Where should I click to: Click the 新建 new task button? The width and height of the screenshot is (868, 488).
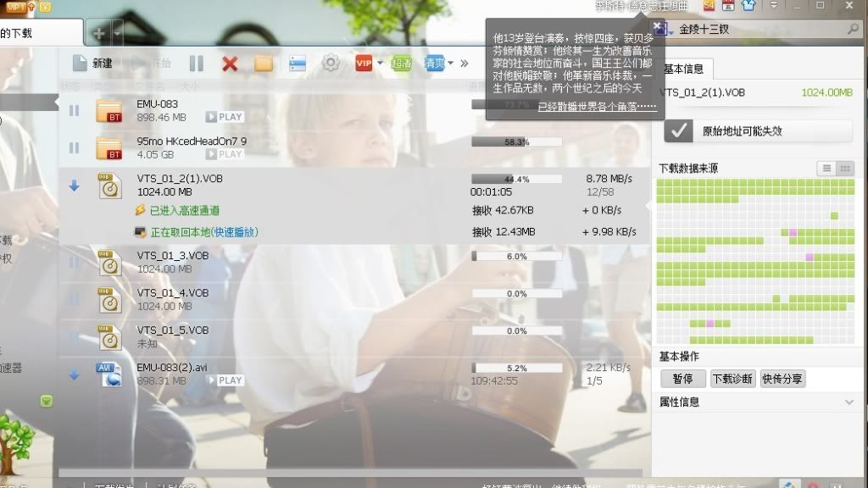tap(92, 63)
